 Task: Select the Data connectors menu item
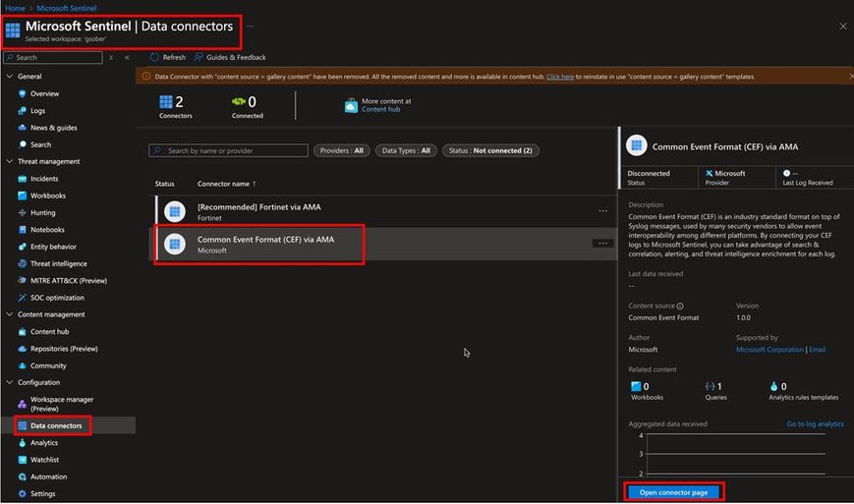click(x=55, y=425)
